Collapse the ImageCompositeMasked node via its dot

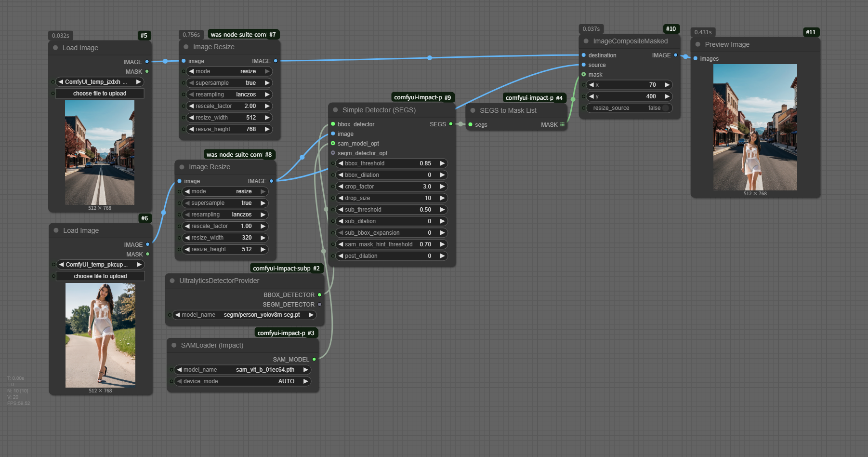586,41
